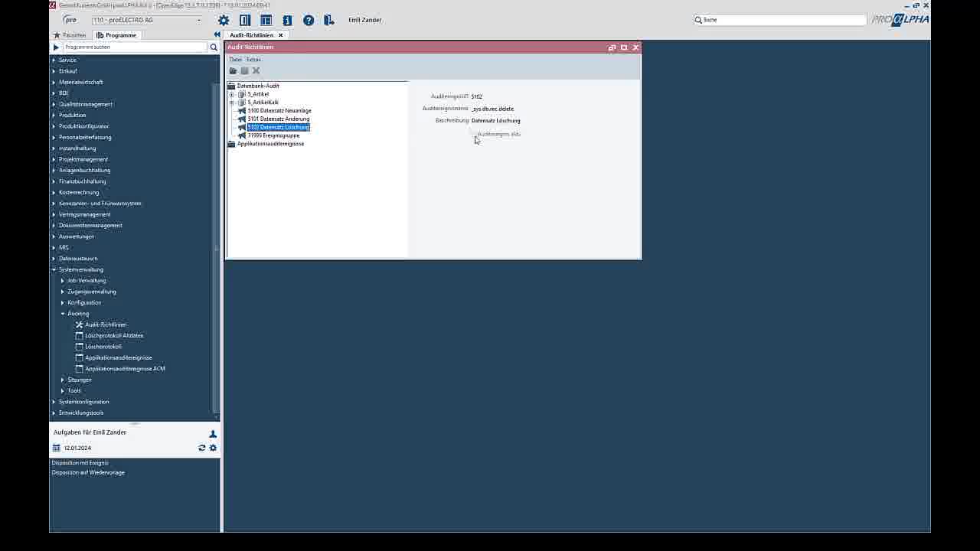The height and width of the screenshot is (551, 980).
Task: Click the event name _sys.db.rec.delete
Action: [492, 109]
